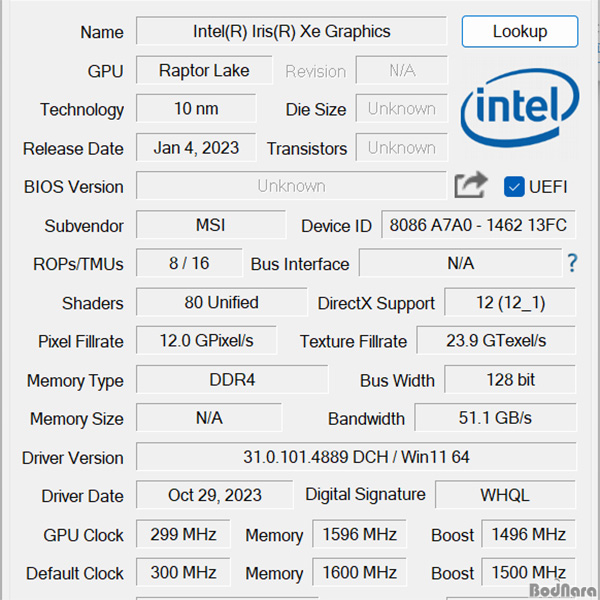Image resolution: width=600 pixels, height=600 pixels.
Task: Click the GPU value Raptor Lake
Action: pyautogui.click(x=204, y=70)
